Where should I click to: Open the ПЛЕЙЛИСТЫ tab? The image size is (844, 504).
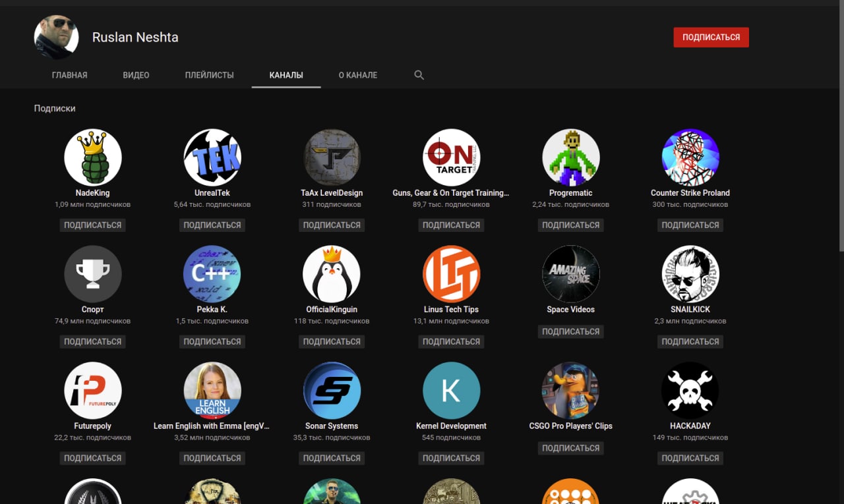coord(210,75)
